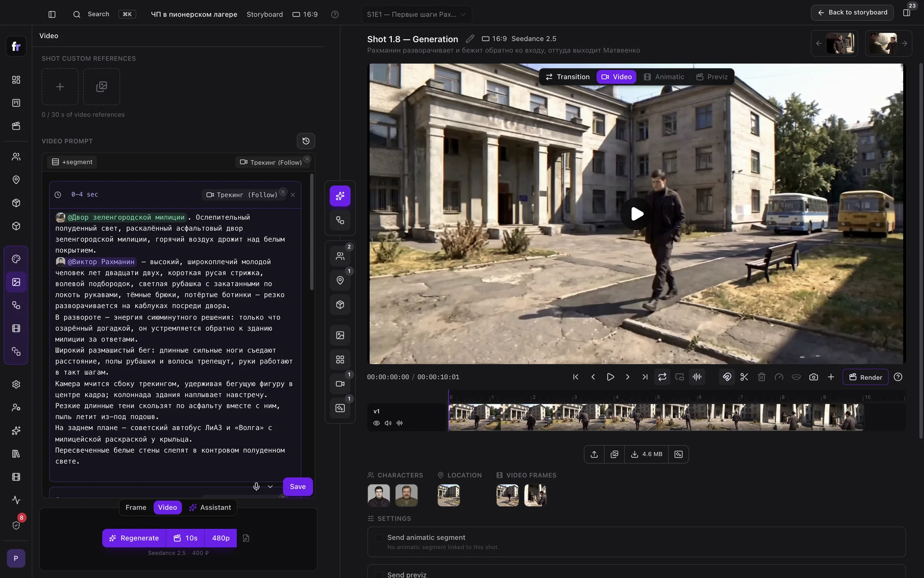
Task: Open the activity pulse icon in sidebar
Action: click(16, 500)
